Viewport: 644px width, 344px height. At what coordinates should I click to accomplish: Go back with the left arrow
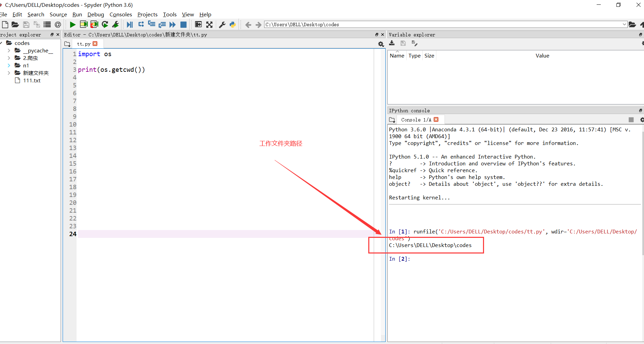pos(248,24)
